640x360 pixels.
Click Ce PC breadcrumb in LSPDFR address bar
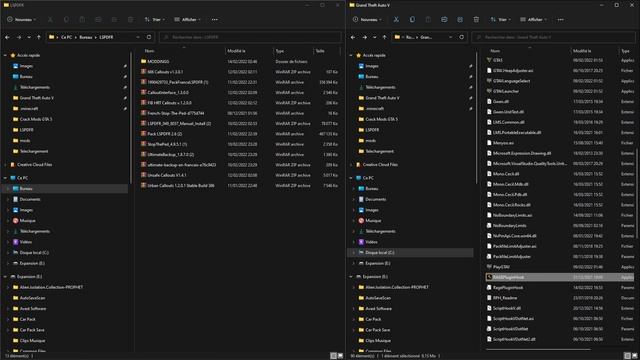point(67,37)
